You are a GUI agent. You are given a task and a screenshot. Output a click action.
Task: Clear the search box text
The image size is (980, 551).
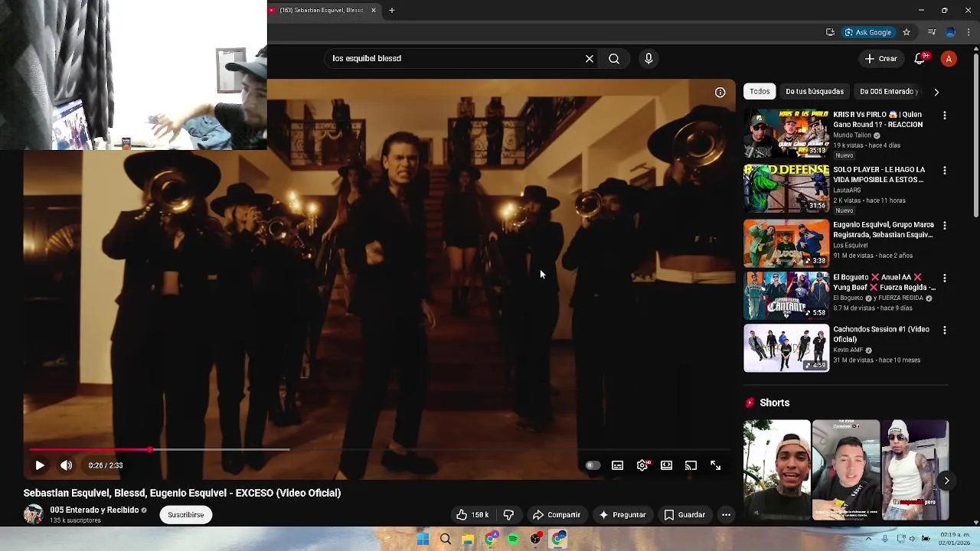coord(590,58)
